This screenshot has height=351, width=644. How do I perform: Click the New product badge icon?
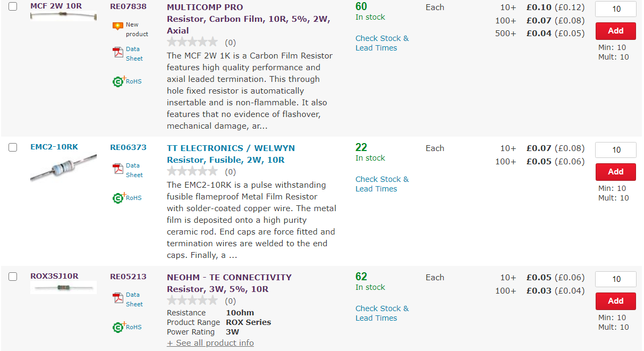pos(117,26)
